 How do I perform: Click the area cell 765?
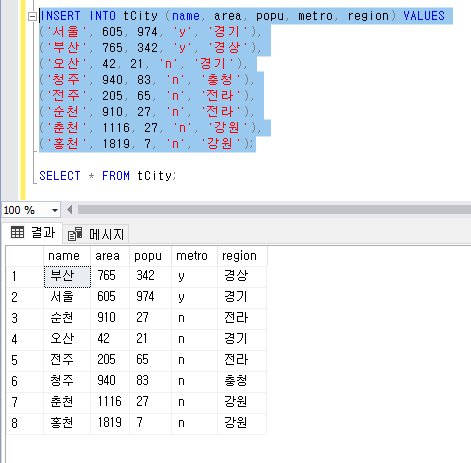coord(110,277)
